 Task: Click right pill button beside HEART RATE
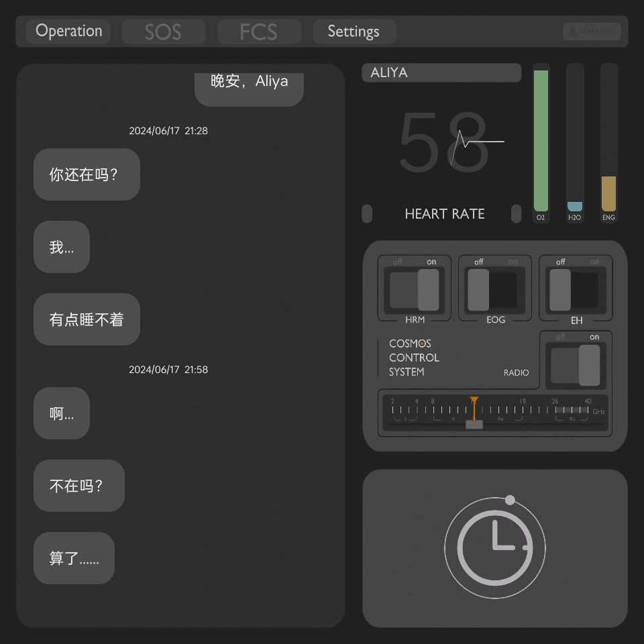point(517,213)
